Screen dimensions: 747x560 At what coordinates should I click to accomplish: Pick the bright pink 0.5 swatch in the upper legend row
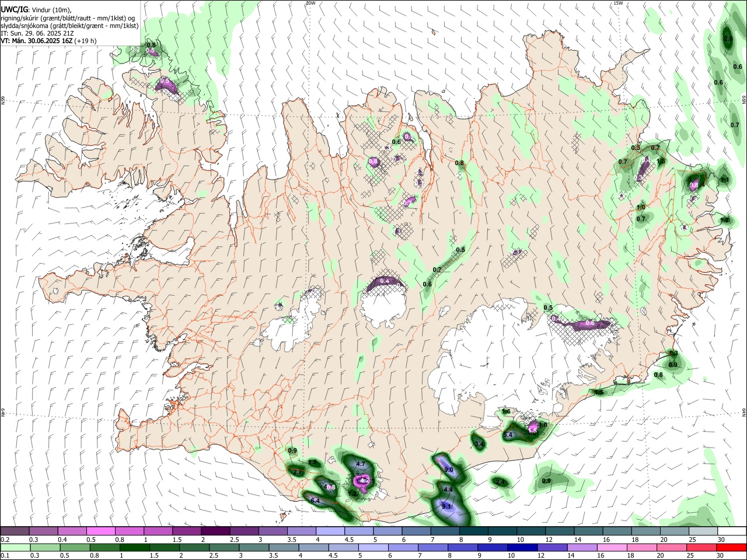pos(100,531)
